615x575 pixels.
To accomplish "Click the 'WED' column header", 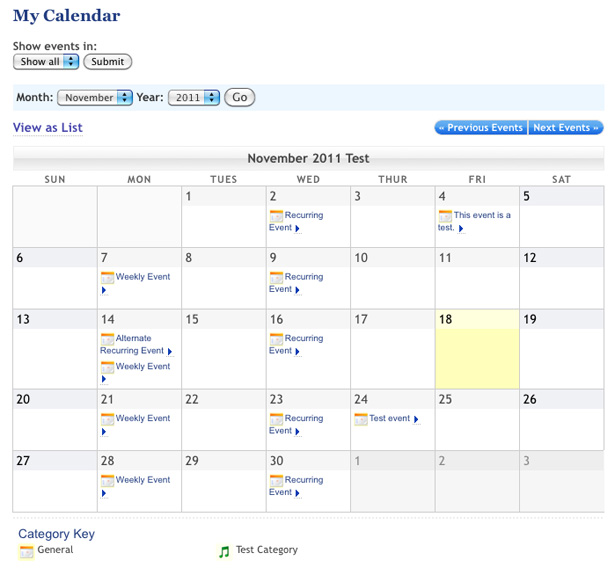I will (x=308, y=180).
